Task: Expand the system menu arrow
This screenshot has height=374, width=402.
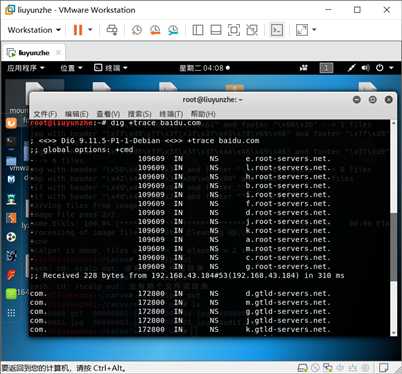Action: pos(391,68)
